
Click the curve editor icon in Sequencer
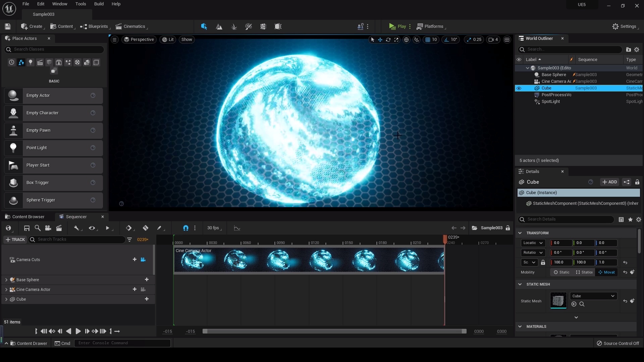click(237, 228)
